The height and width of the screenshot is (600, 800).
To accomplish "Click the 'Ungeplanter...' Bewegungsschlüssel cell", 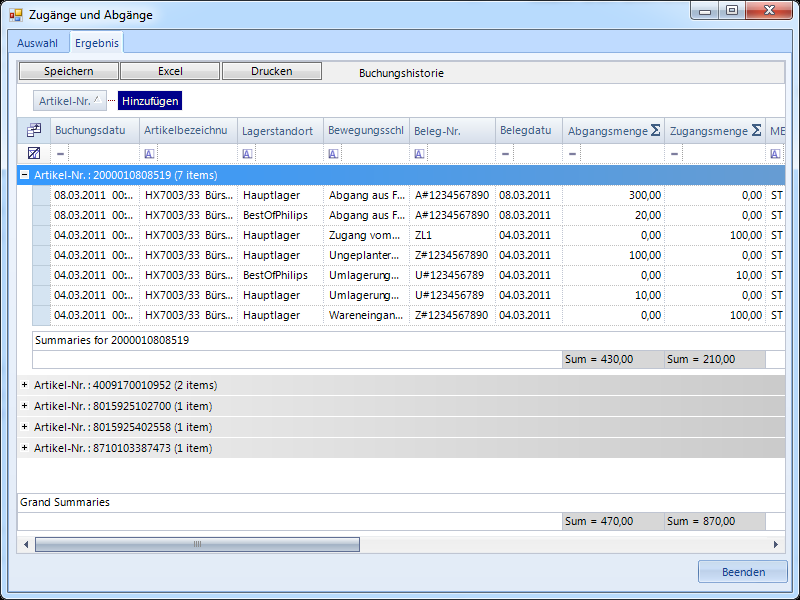I will pyautogui.click(x=366, y=255).
